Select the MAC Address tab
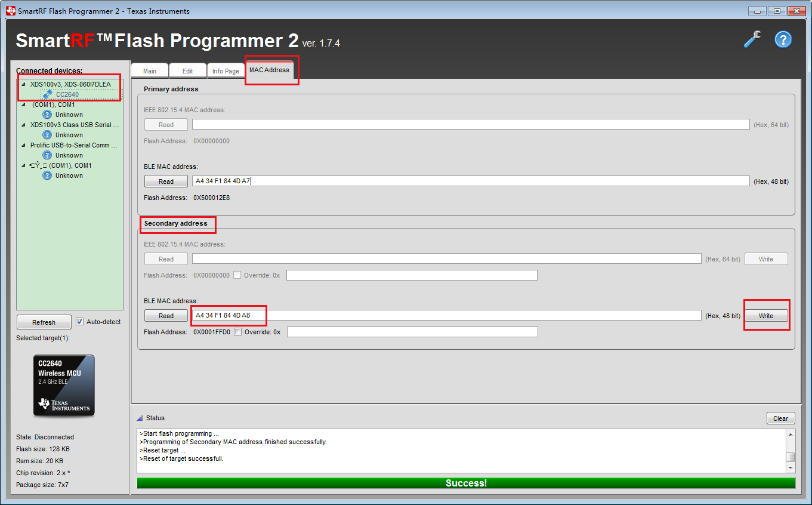The height and width of the screenshot is (505, 812). click(269, 70)
